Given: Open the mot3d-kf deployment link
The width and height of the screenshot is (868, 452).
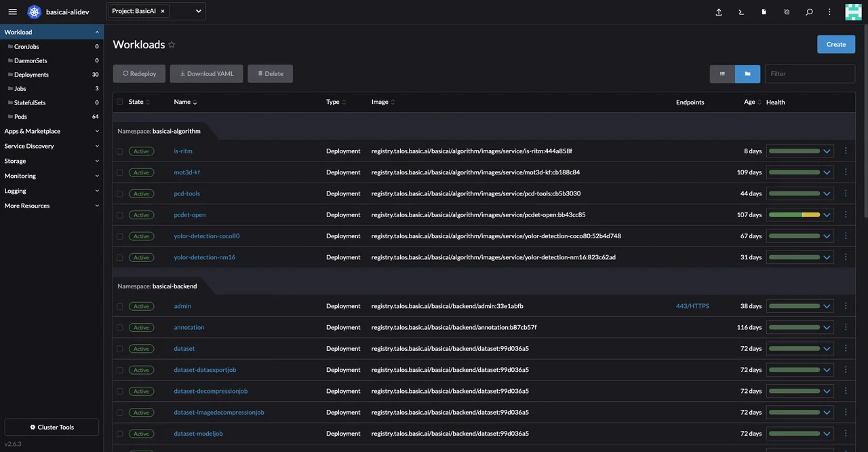Looking at the screenshot, I should pyautogui.click(x=186, y=172).
